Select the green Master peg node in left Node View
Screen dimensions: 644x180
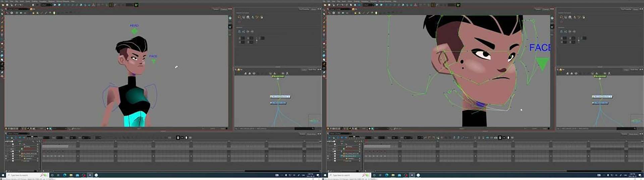point(278,76)
